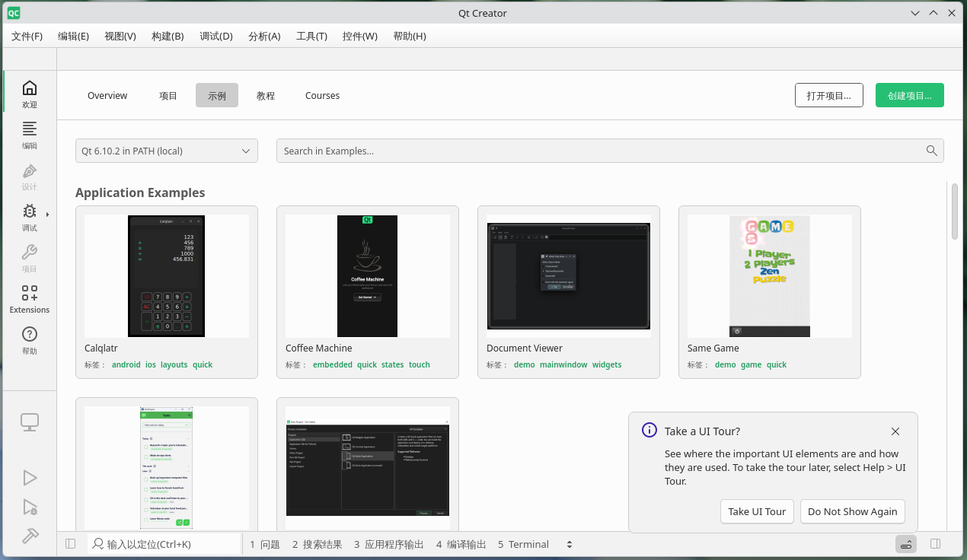Open the 3 应用程序输出 pane
967x560 pixels.
(x=388, y=544)
